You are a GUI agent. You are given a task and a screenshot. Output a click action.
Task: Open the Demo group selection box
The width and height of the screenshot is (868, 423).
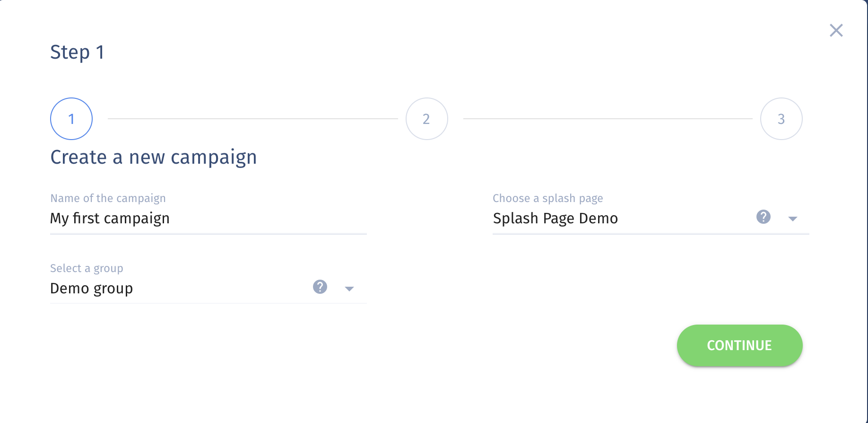click(x=208, y=288)
